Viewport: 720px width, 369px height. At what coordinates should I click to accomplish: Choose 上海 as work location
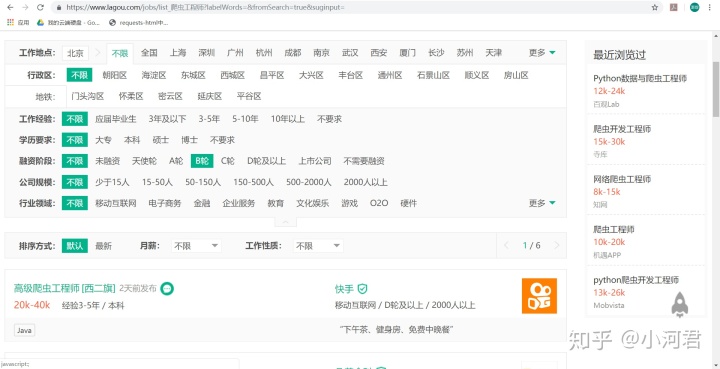(178, 53)
